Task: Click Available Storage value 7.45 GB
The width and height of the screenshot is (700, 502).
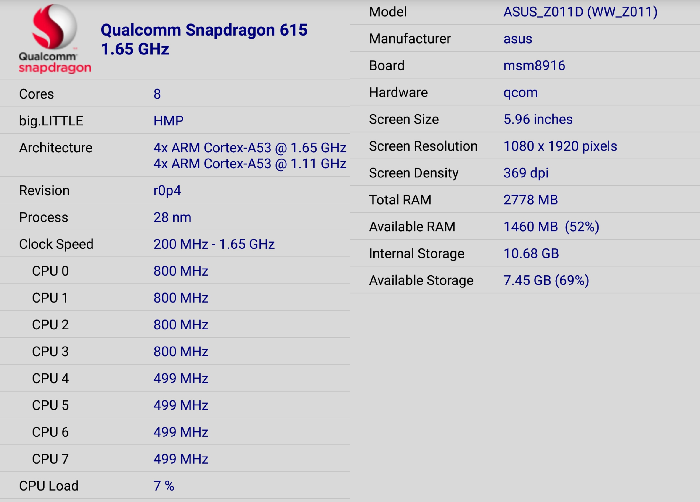Action: pos(546,280)
